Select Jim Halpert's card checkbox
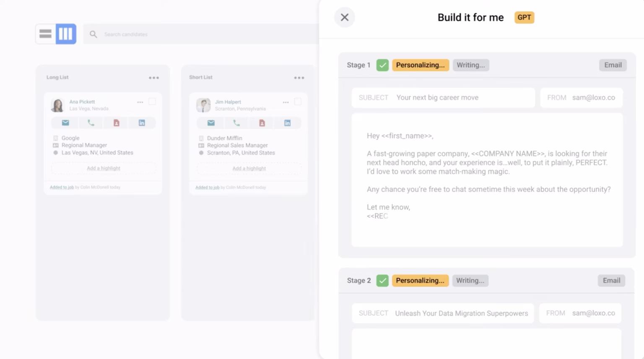 298,101
